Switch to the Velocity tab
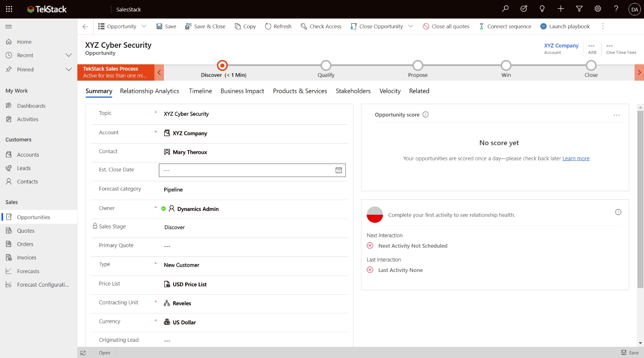The height and width of the screenshot is (358, 644). point(390,91)
